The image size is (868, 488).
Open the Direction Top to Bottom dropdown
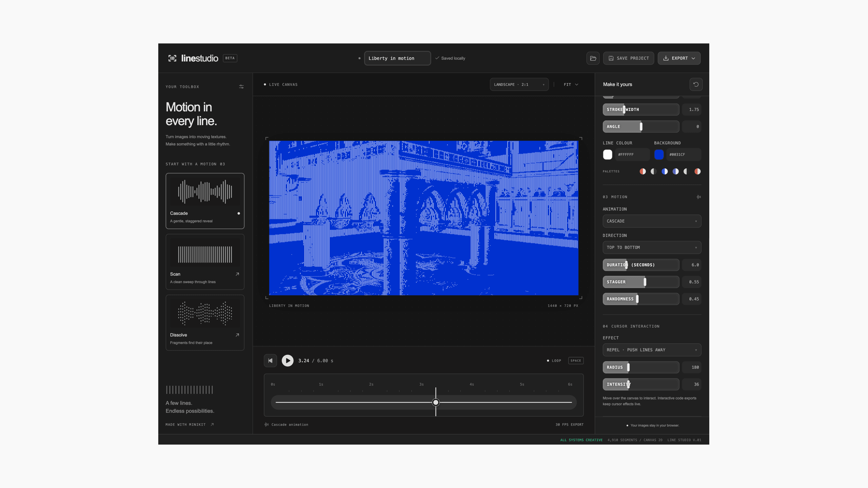point(652,247)
